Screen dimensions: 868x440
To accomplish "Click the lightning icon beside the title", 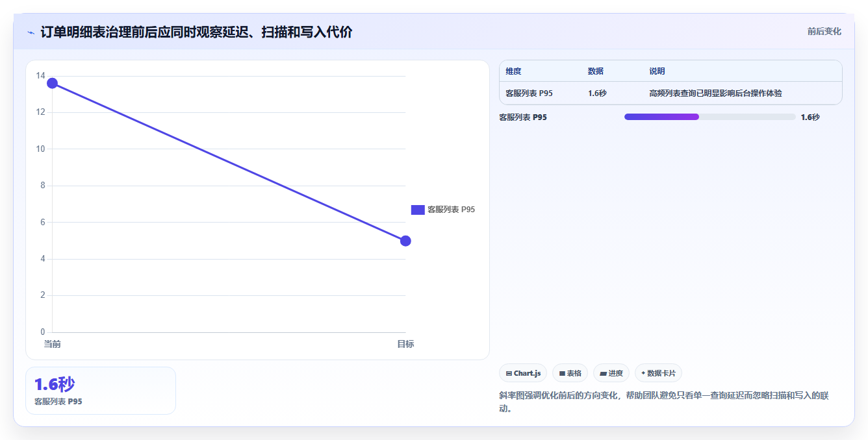I will pos(31,32).
